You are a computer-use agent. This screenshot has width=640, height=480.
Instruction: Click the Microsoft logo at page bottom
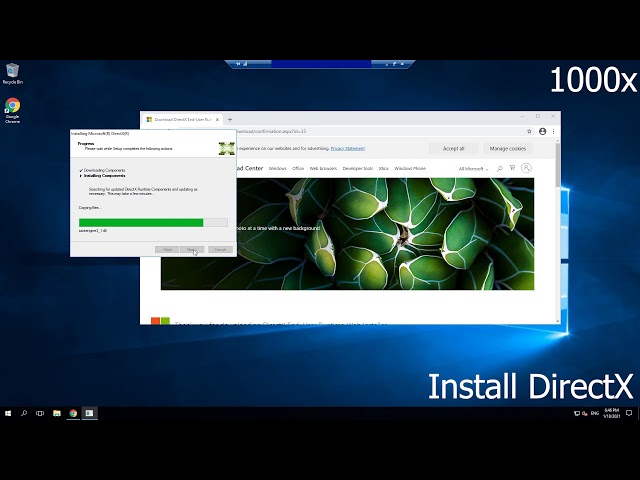(160, 321)
